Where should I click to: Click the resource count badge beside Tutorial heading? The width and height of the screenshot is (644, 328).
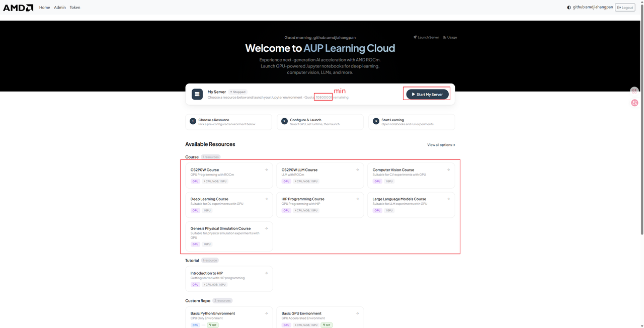(210, 261)
